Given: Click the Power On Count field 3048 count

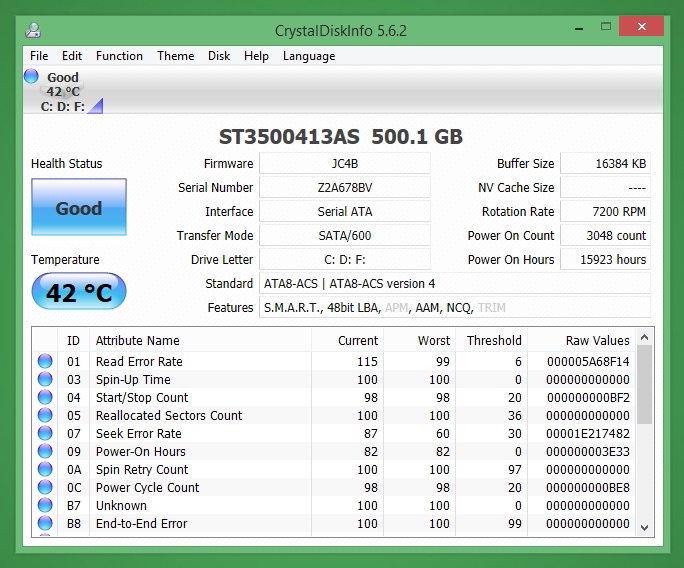Looking at the screenshot, I should 605,236.
